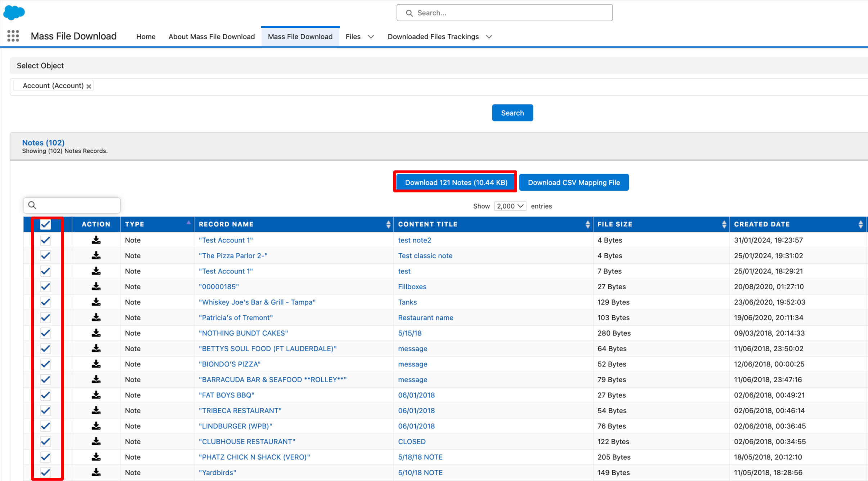The image size is (868, 481).
Task: Remove the Account (Account) object tag
Action: 89,86
